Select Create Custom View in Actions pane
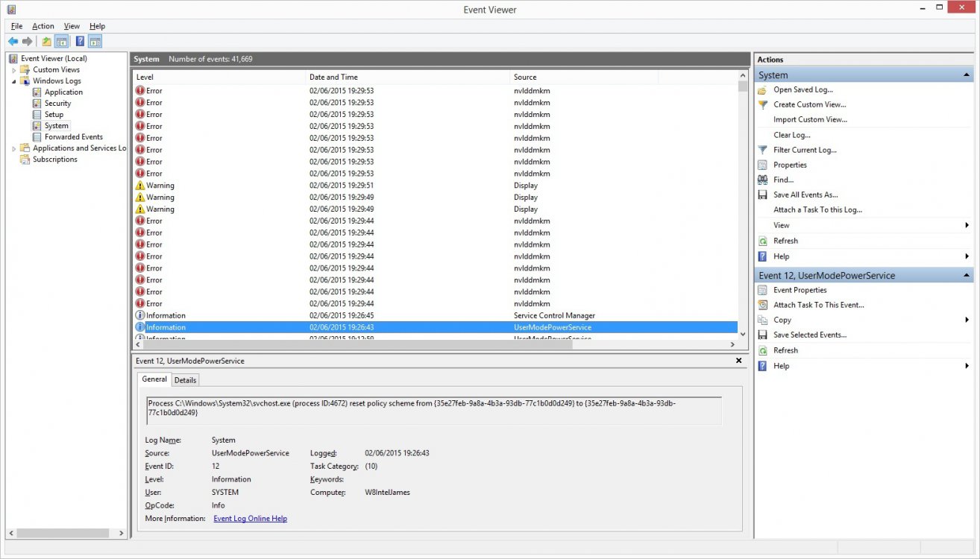Image resolution: width=980 pixels, height=559 pixels. click(x=810, y=104)
